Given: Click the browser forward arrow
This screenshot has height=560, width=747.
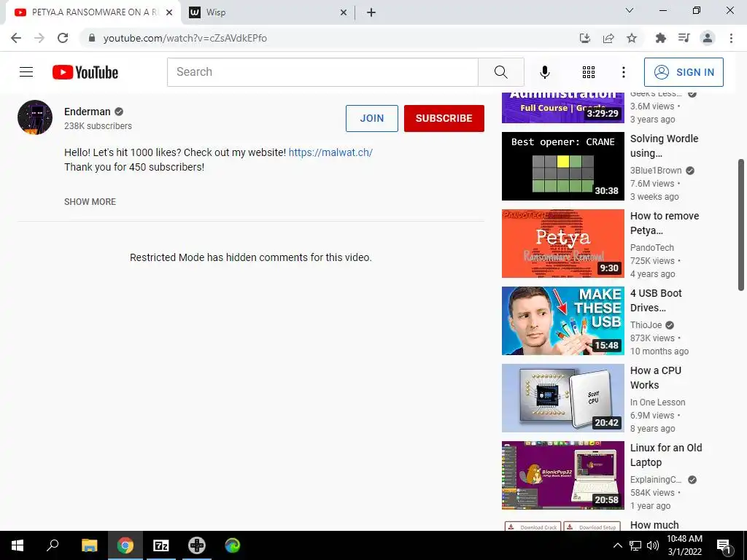Looking at the screenshot, I should coord(39,38).
